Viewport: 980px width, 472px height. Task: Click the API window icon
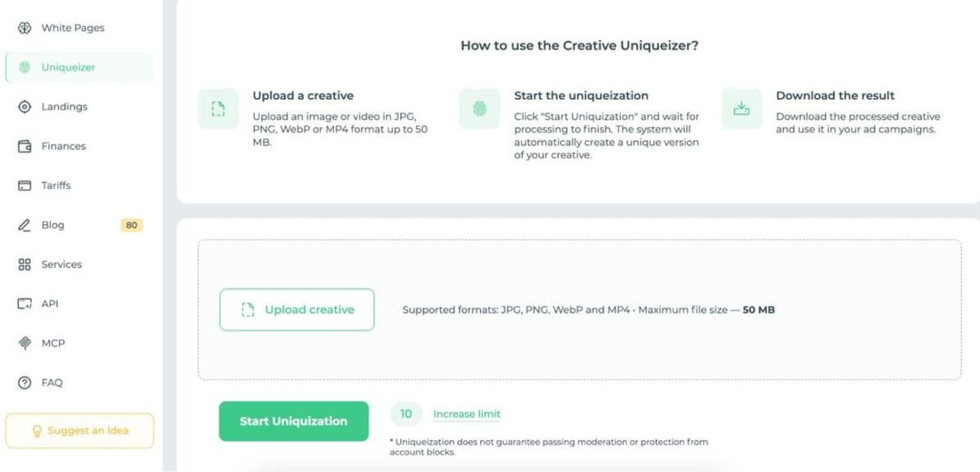[x=24, y=304]
